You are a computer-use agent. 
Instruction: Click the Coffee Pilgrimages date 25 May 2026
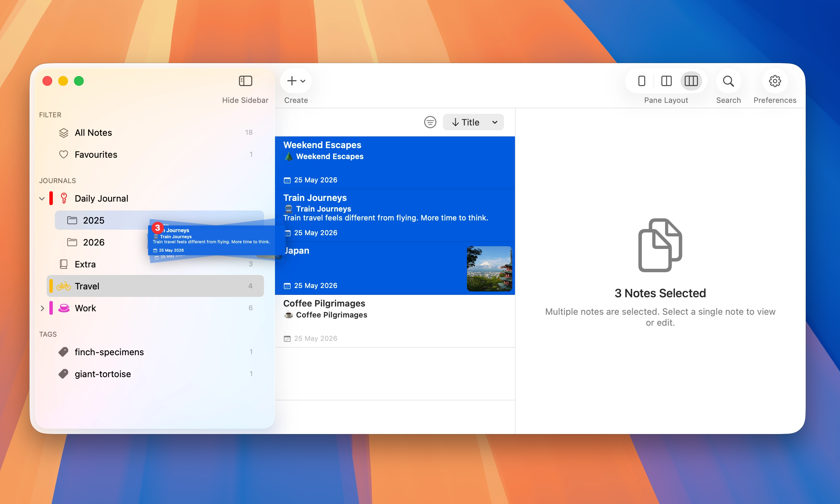click(x=315, y=338)
